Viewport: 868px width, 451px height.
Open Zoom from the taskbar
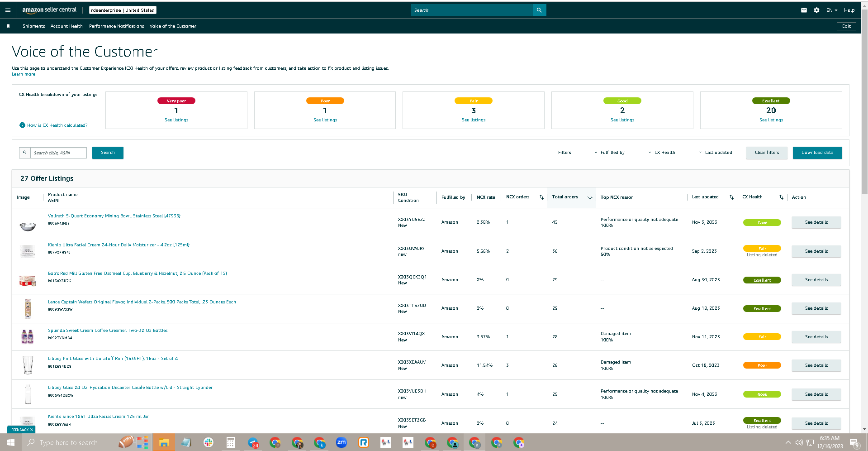342,442
